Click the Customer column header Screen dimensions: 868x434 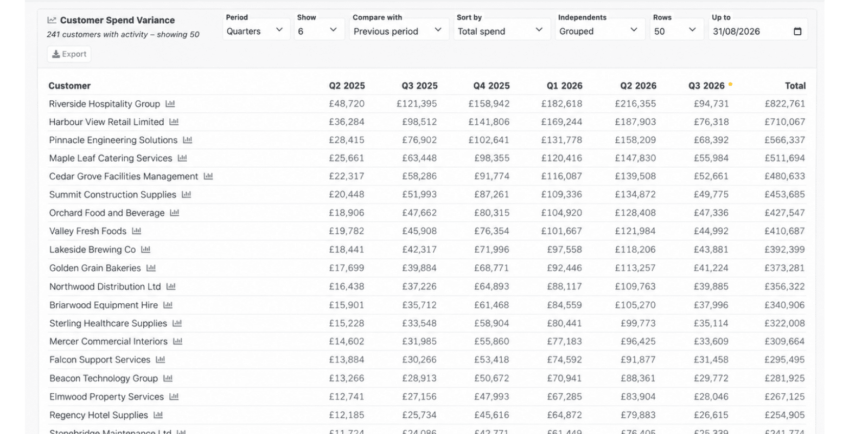[x=69, y=86]
